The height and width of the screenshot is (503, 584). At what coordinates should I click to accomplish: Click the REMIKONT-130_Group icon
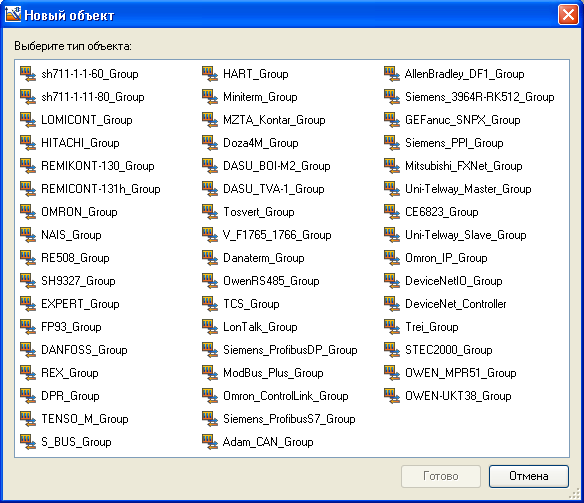(x=28, y=166)
